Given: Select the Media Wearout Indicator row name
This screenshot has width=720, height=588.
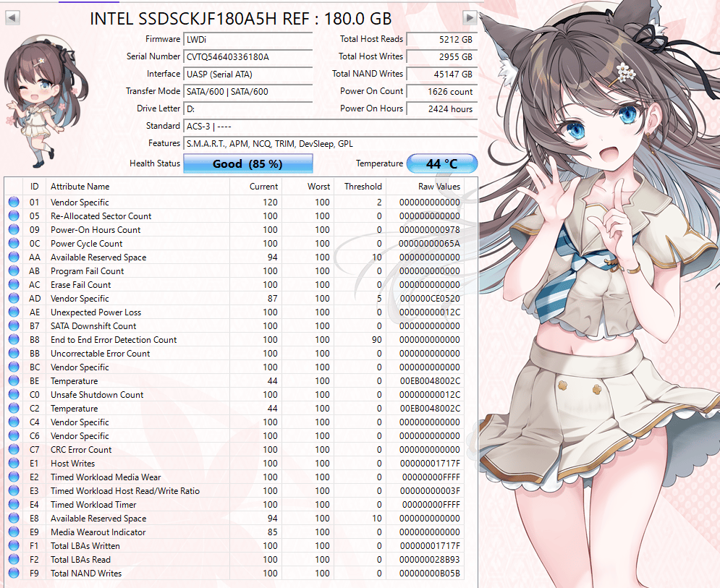Looking at the screenshot, I should tap(98, 532).
